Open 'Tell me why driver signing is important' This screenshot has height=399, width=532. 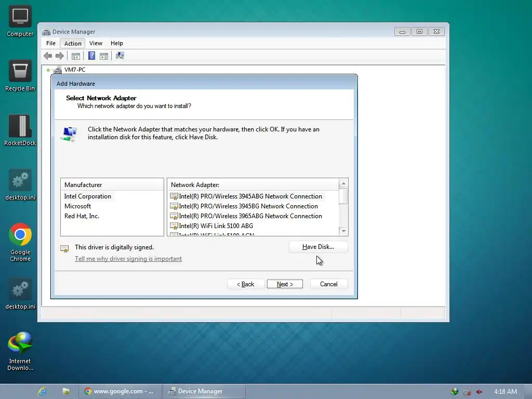(x=128, y=259)
